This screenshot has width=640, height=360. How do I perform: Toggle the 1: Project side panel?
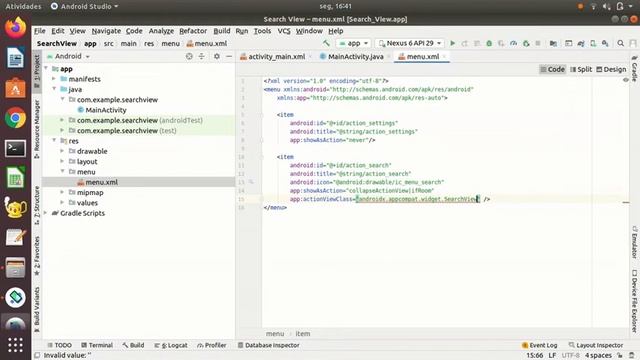click(x=37, y=72)
